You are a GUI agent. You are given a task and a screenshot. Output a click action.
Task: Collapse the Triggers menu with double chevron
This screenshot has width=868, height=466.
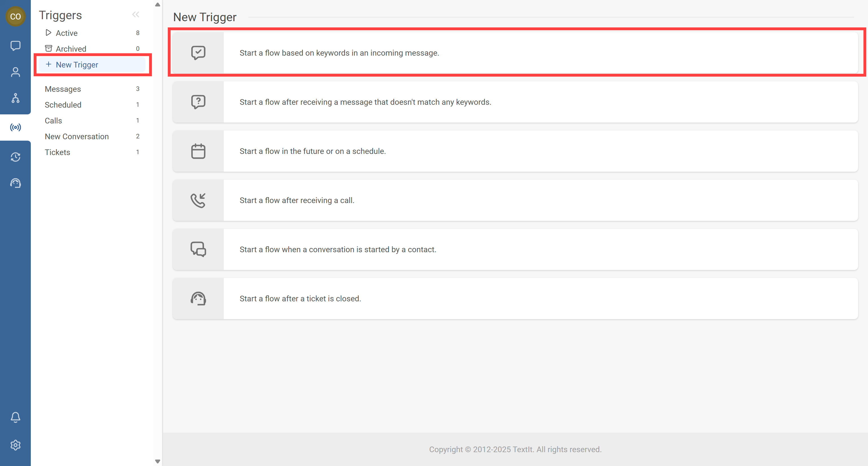pos(135,14)
